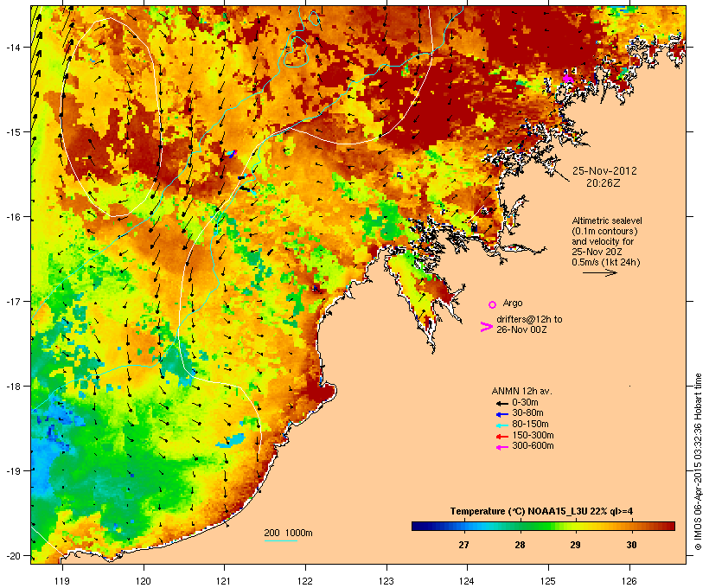Viewport: 709px width, 588px height.
Task: Click the 'drifters@12h to' legend text
Action: [x=529, y=319]
